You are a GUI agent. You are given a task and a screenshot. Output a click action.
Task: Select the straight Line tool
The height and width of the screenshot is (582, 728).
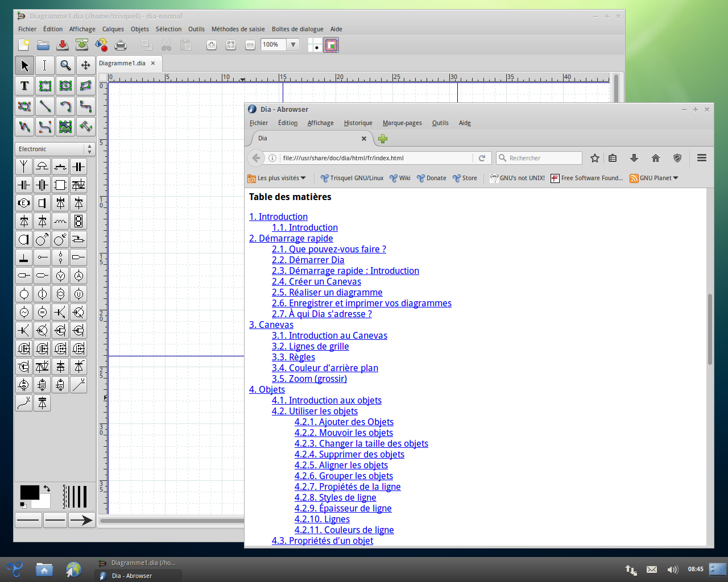[45, 106]
